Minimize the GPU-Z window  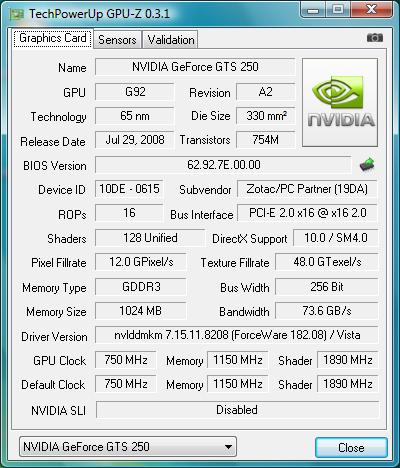point(313,9)
